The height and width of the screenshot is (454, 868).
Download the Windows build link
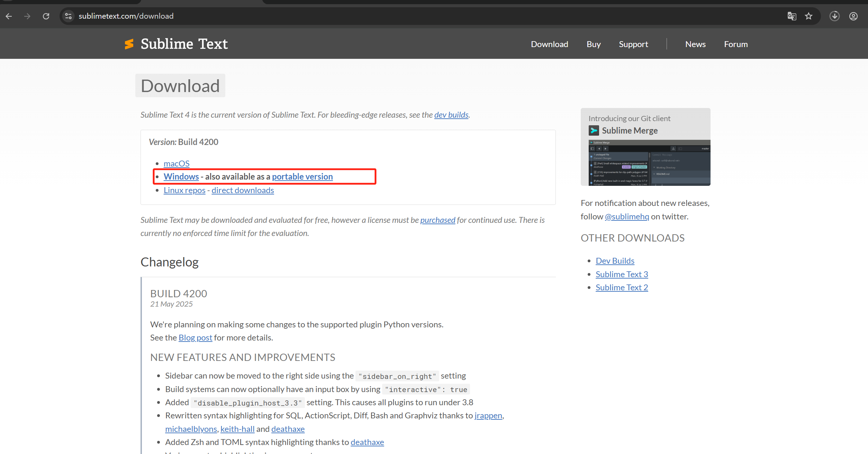tap(181, 176)
